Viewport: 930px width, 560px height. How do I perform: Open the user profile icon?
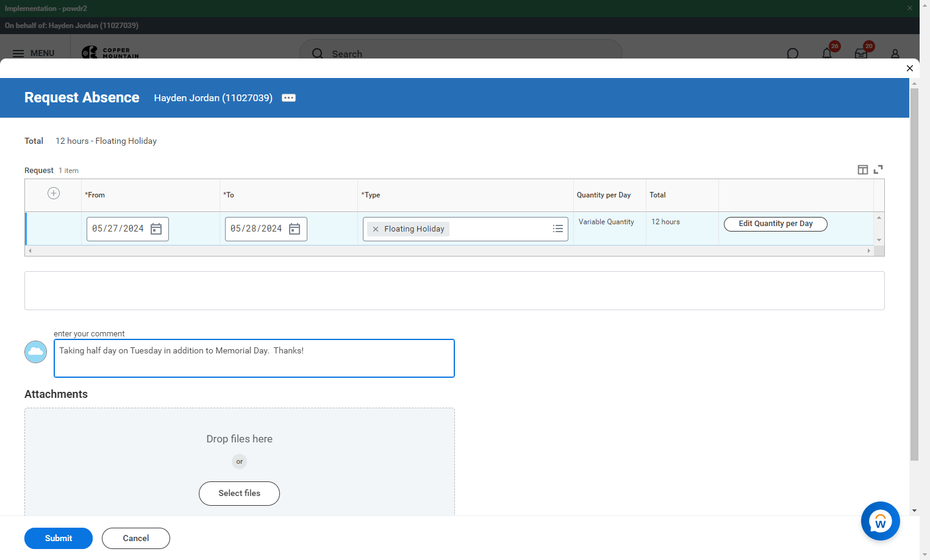(x=895, y=54)
